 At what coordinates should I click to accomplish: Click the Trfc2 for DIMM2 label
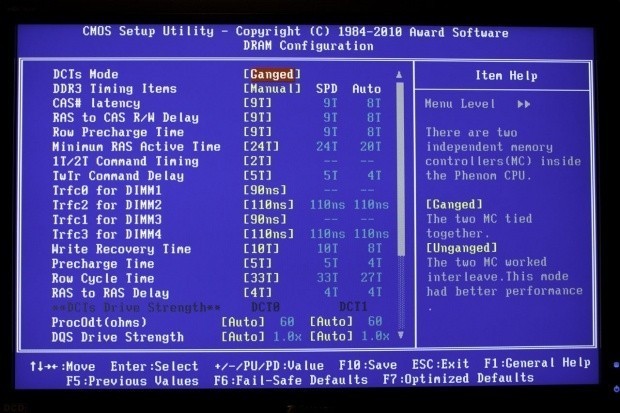107,205
